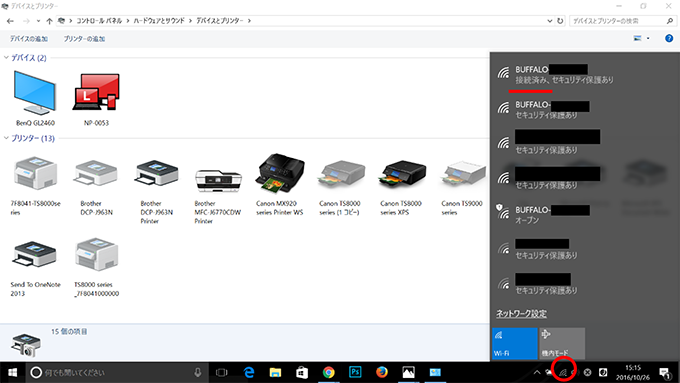Screen dimensions: 680x383
Task: Open File Explorer from the taskbar
Action: pyautogui.click(x=275, y=372)
